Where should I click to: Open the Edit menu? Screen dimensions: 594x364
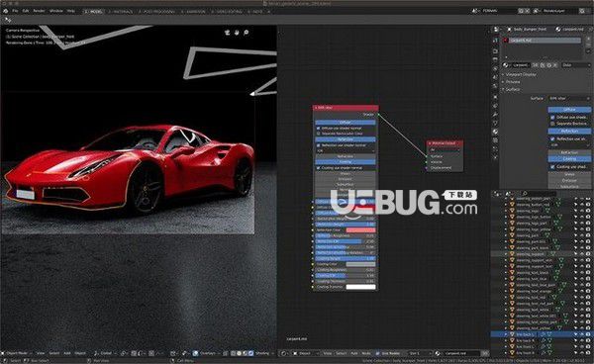tap(26, 11)
